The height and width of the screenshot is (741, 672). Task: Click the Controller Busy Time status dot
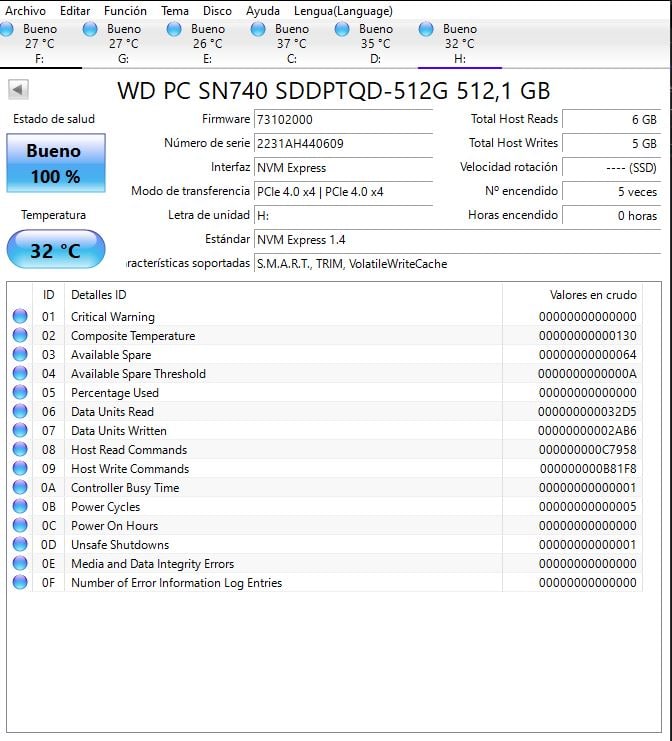click(20, 487)
